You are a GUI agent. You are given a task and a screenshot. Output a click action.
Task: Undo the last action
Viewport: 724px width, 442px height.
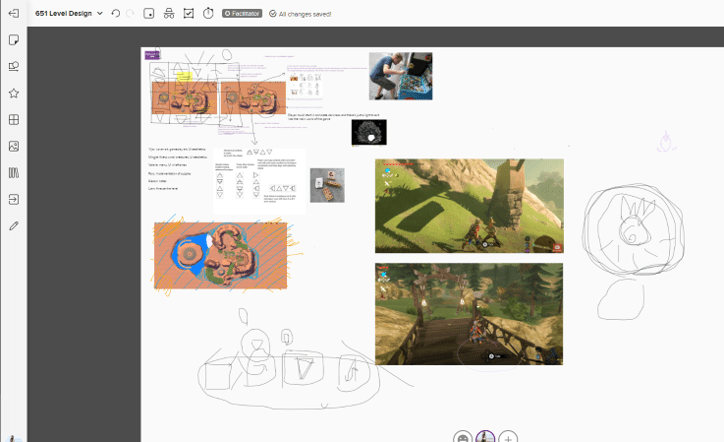click(116, 14)
